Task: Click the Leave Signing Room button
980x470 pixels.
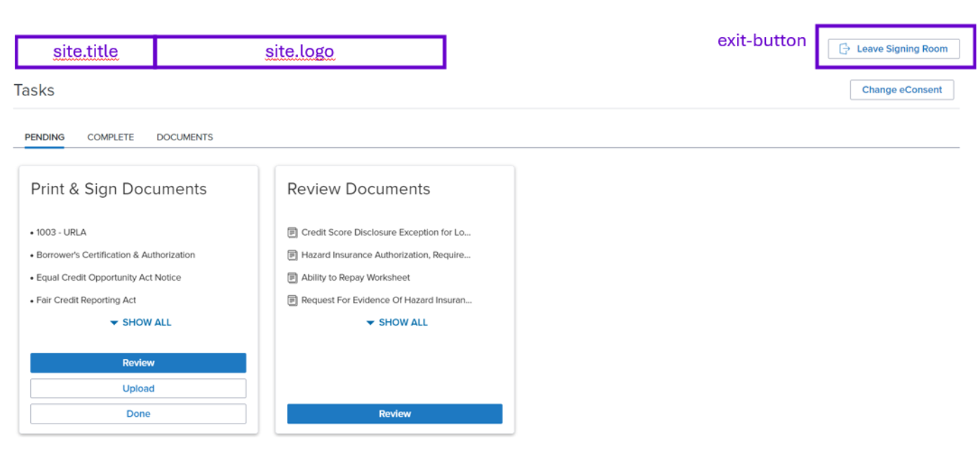Action: 893,48
